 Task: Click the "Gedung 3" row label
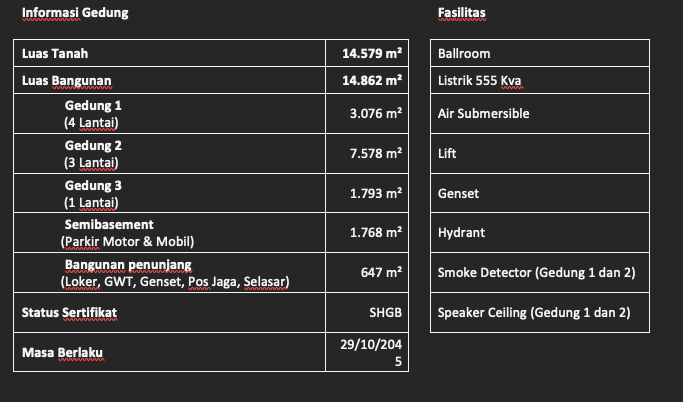click(93, 185)
